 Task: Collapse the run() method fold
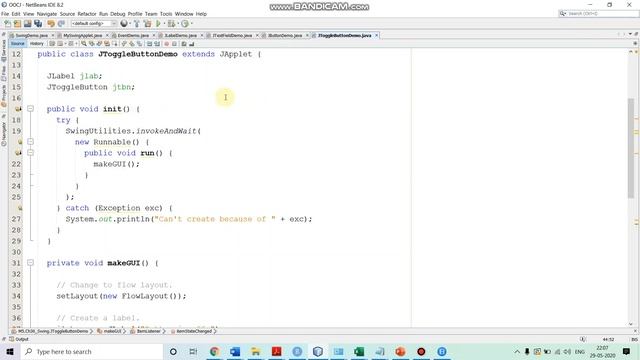pos(30,153)
